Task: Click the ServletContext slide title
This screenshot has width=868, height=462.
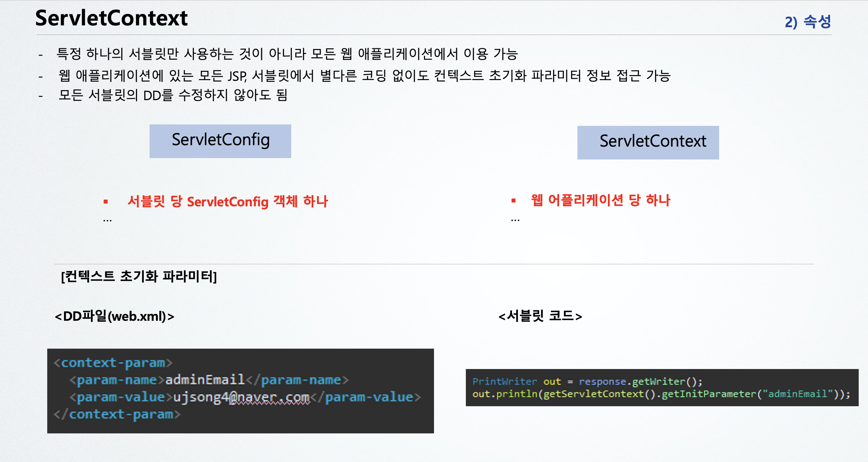Action: pos(111,18)
